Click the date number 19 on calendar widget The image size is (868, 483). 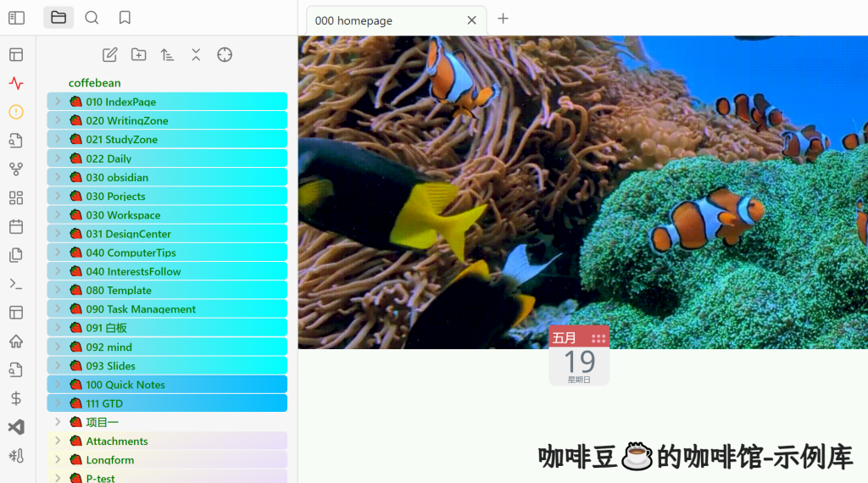click(580, 362)
